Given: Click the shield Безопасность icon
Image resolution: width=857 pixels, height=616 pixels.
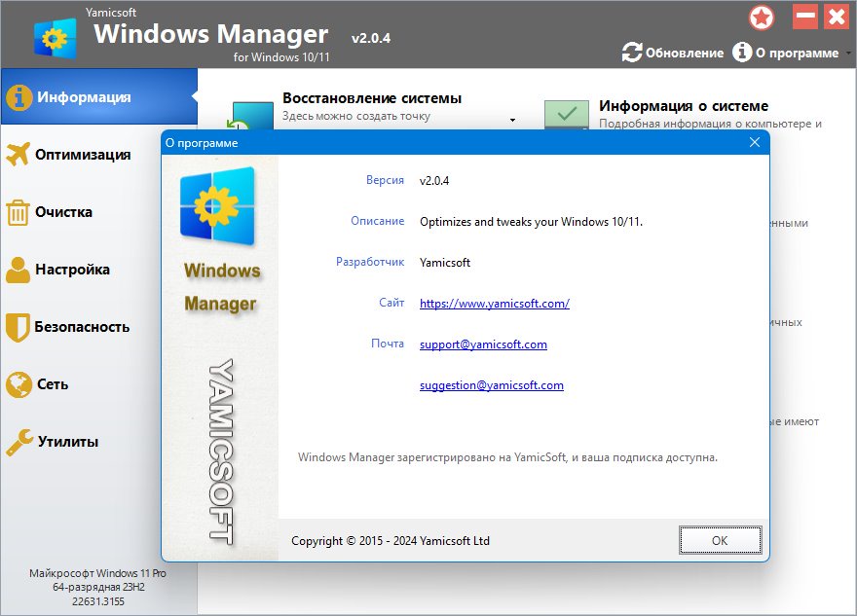Looking at the screenshot, I should point(18,328).
